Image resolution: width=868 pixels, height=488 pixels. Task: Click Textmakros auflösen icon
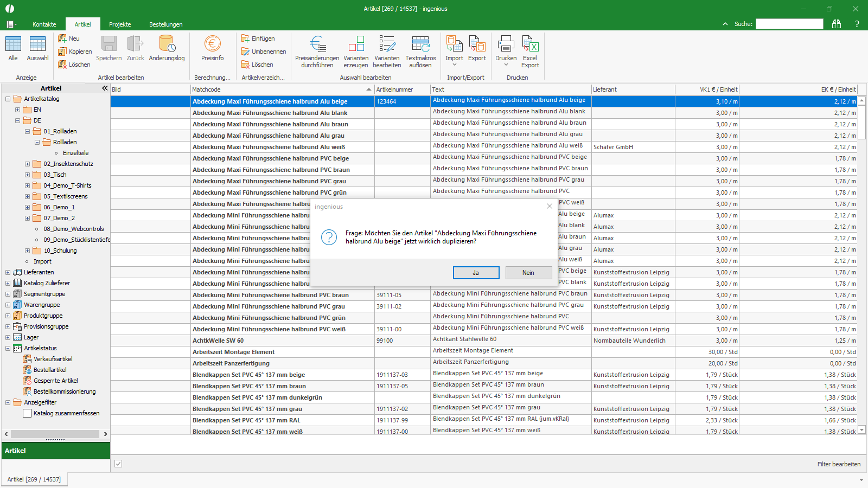tap(420, 44)
